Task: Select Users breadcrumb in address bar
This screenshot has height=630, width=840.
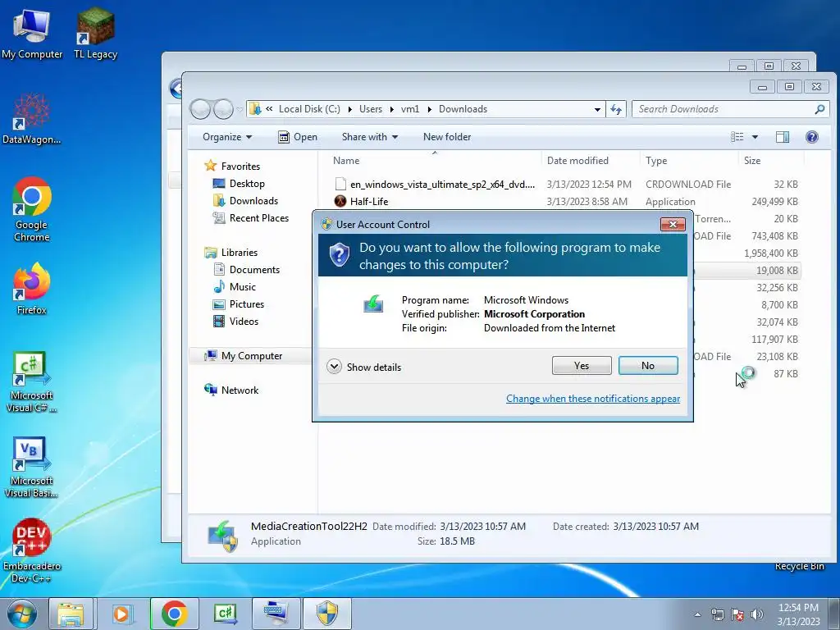Action: coord(371,109)
